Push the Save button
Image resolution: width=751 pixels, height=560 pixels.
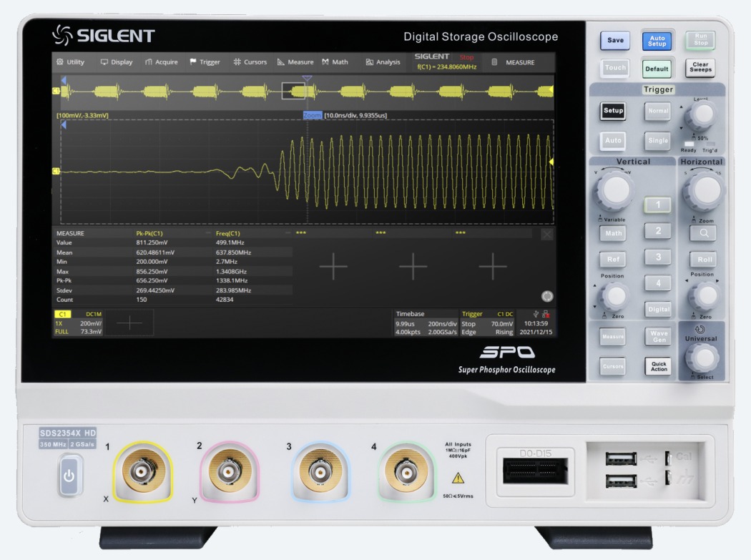(615, 40)
